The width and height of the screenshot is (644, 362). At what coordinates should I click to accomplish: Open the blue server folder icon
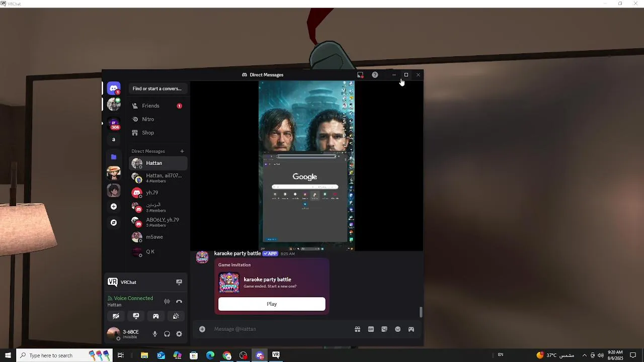pyautogui.click(x=114, y=157)
